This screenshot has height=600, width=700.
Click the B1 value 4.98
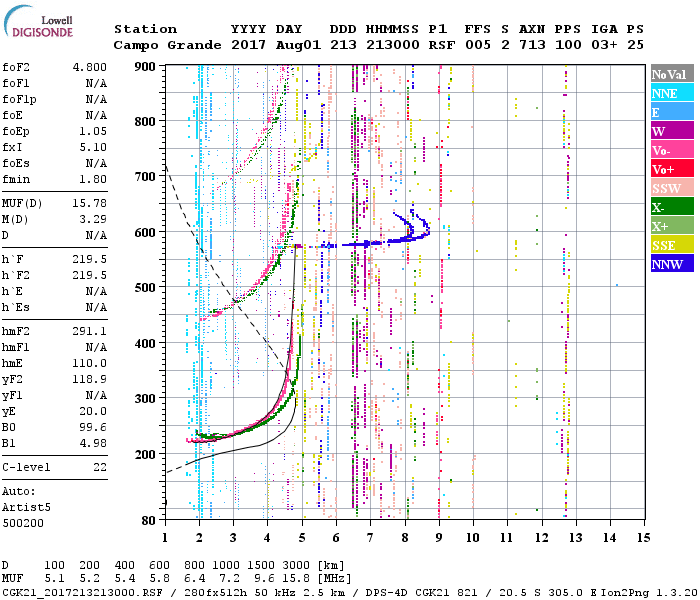click(93, 443)
